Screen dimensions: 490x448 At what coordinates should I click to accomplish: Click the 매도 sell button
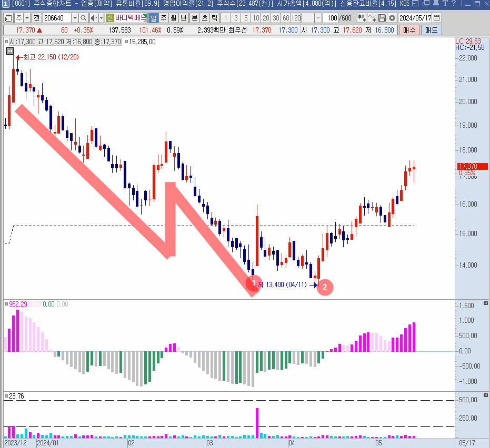431,30
